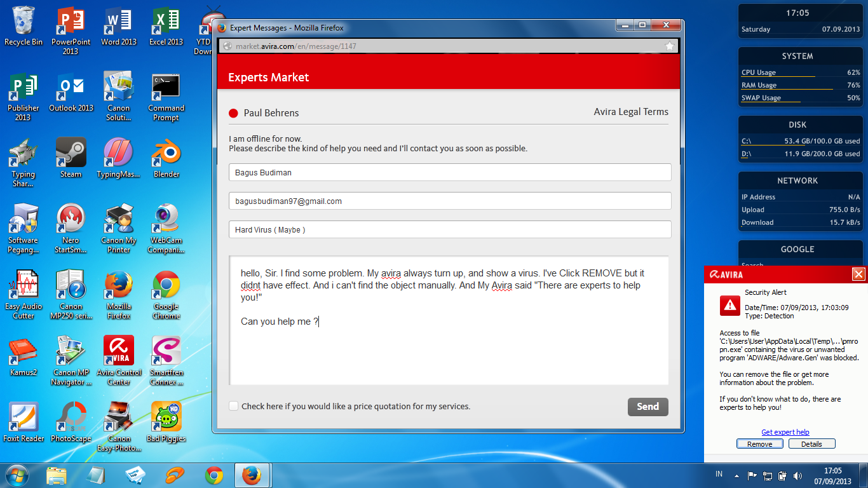The width and height of the screenshot is (868, 488).
Task: Open the Bad Piggies game icon
Action: (x=166, y=423)
